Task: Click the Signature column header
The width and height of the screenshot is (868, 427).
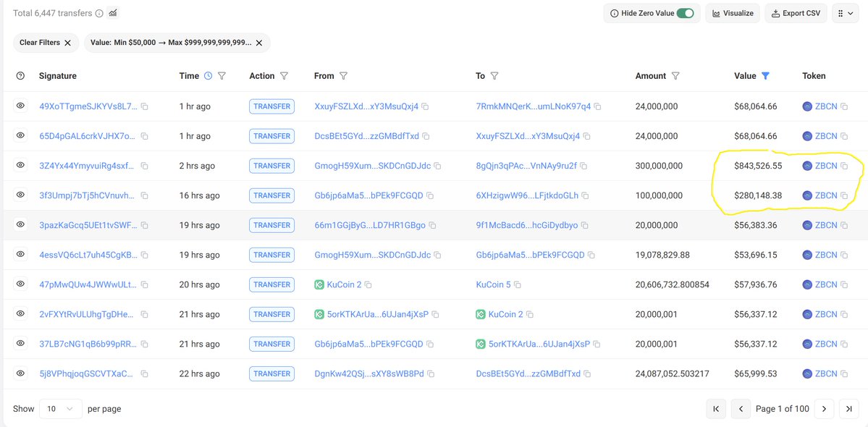Action: pos(58,76)
